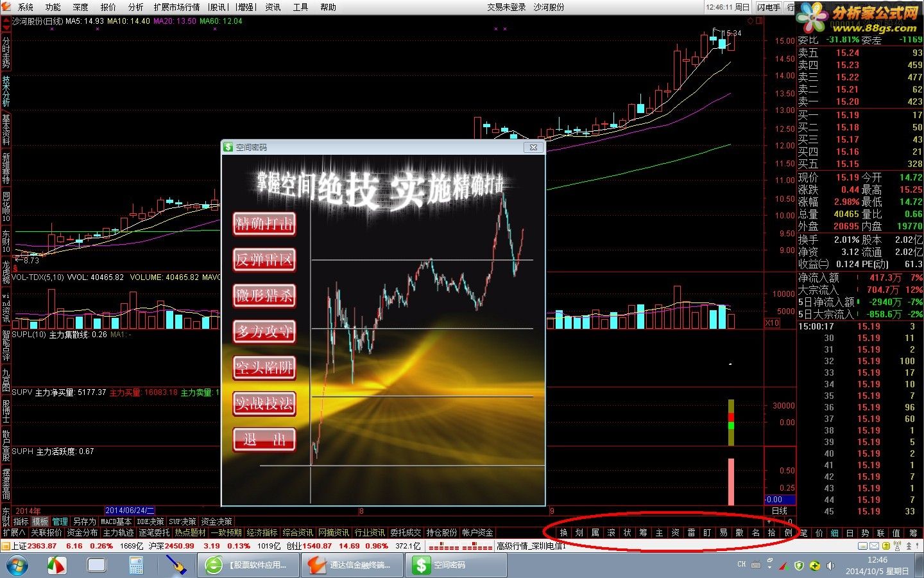Open the 工具 menu
Screen dimensions: 924x578
pos(300,7)
